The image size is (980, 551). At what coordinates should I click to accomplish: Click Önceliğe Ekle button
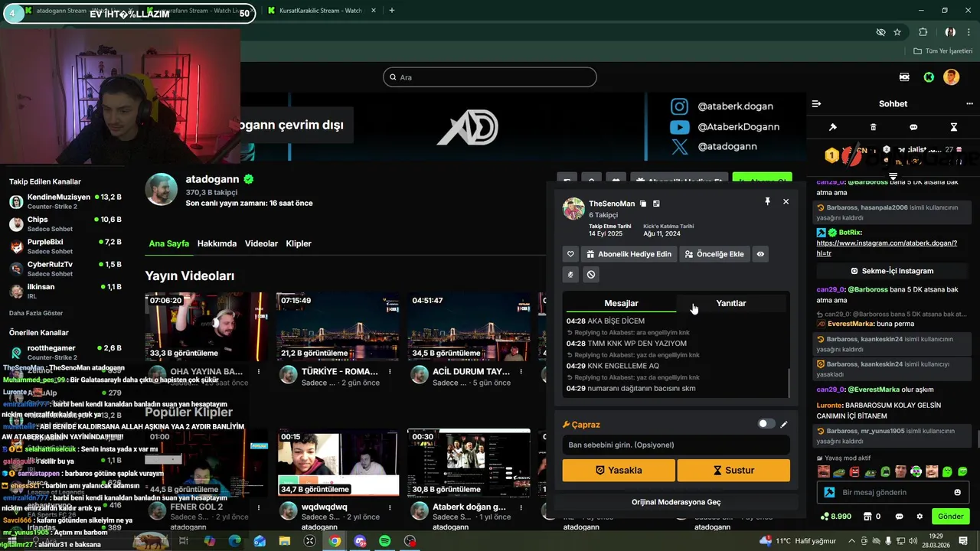(x=714, y=254)
